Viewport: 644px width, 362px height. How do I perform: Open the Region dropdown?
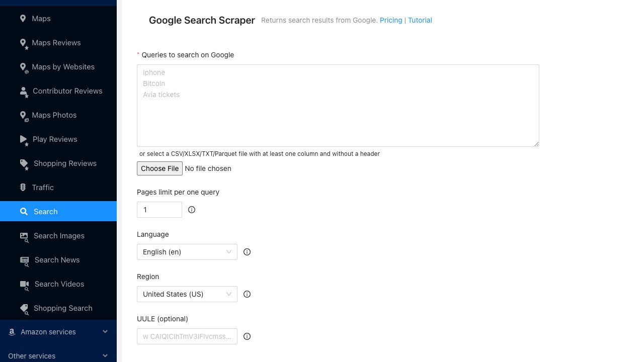click(x=187, y=294)
